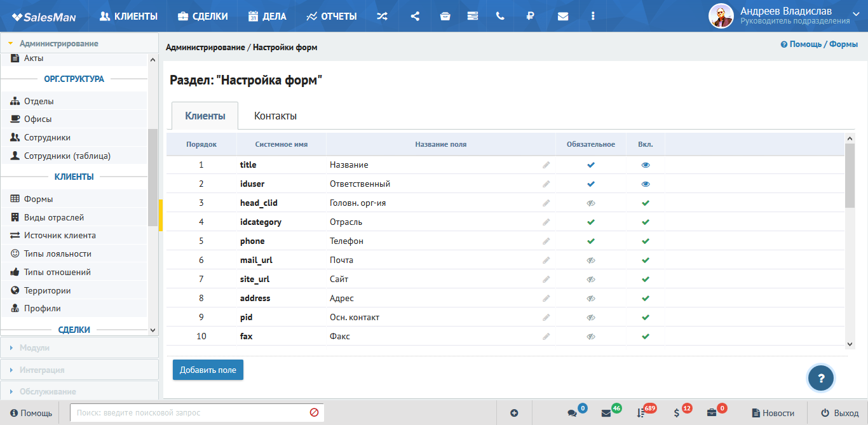Open user profile dropdown chevron
868x425 pixels.
coord(855,13)
